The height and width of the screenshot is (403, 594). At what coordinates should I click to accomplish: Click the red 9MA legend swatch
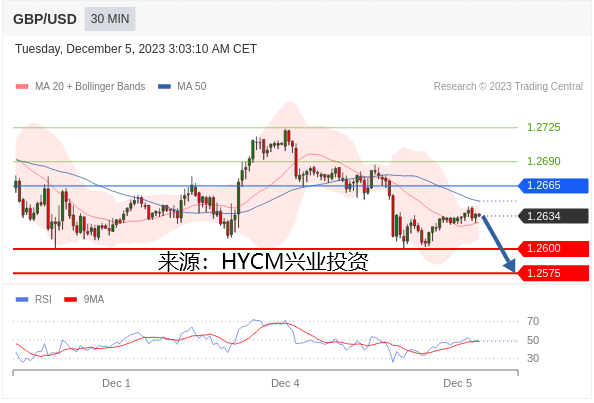tap(71, 300)
